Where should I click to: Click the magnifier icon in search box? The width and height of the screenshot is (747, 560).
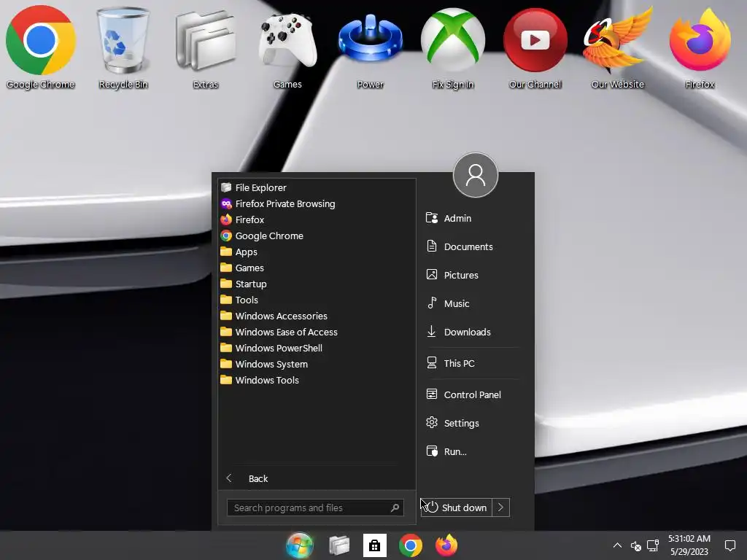pos(395,507)
